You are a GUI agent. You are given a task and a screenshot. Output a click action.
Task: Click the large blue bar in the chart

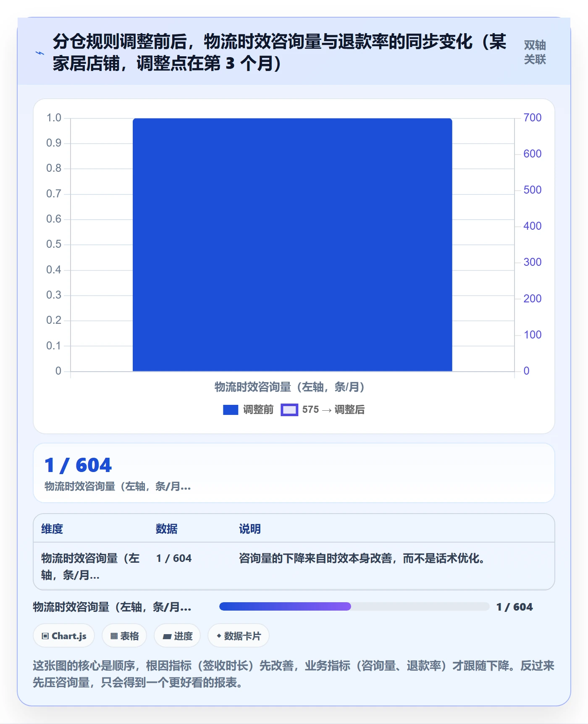292,245
